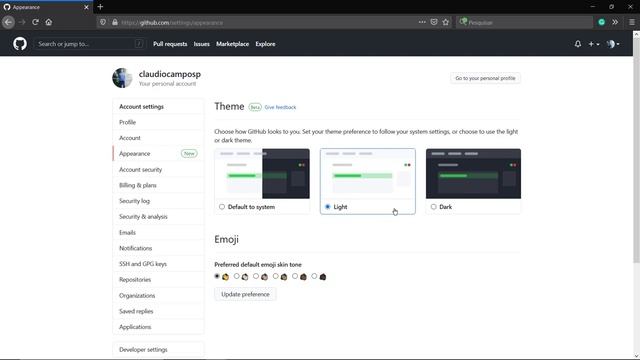The image size is (640, 360).
Task: Open the Profile settings page
Action: (x=158, y=122)
